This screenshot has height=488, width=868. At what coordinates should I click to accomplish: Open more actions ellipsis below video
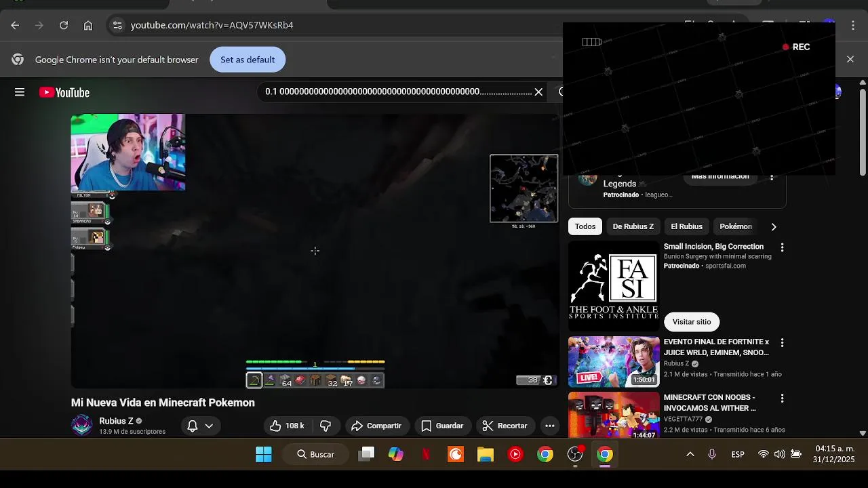550,426
